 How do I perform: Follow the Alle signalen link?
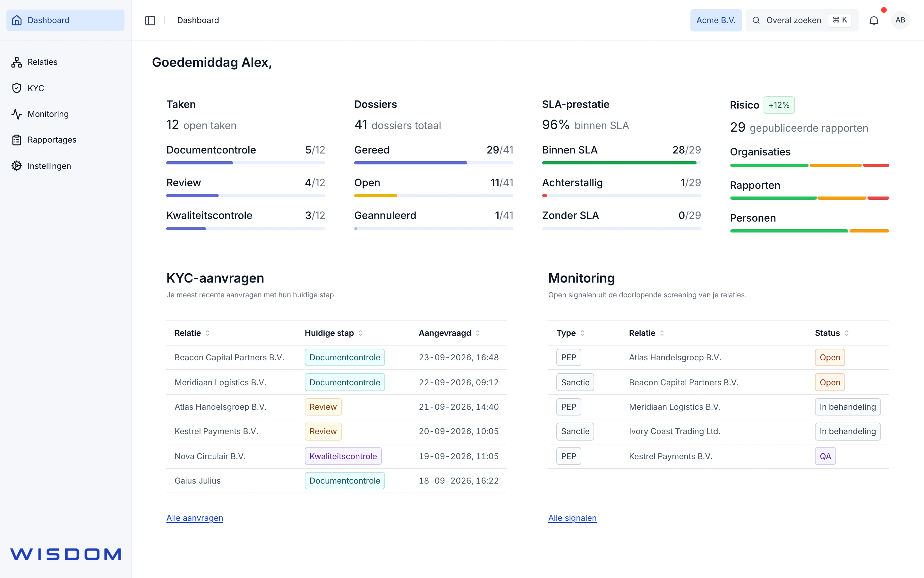pyautogui.click(x=572, y=518)
